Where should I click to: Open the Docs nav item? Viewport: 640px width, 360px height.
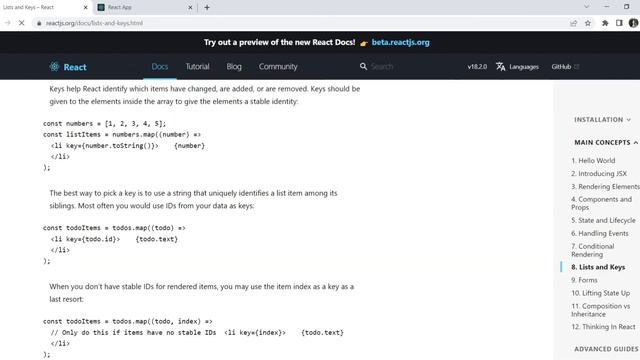(x=160, y=67)
